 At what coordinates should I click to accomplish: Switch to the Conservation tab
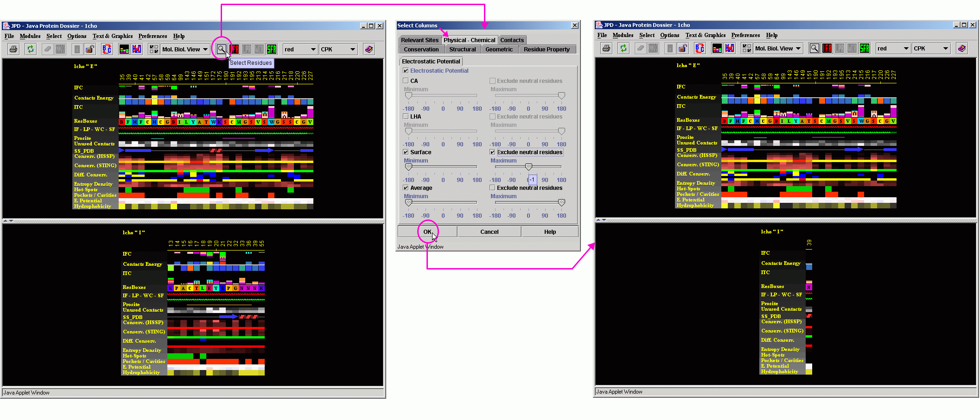421,50
